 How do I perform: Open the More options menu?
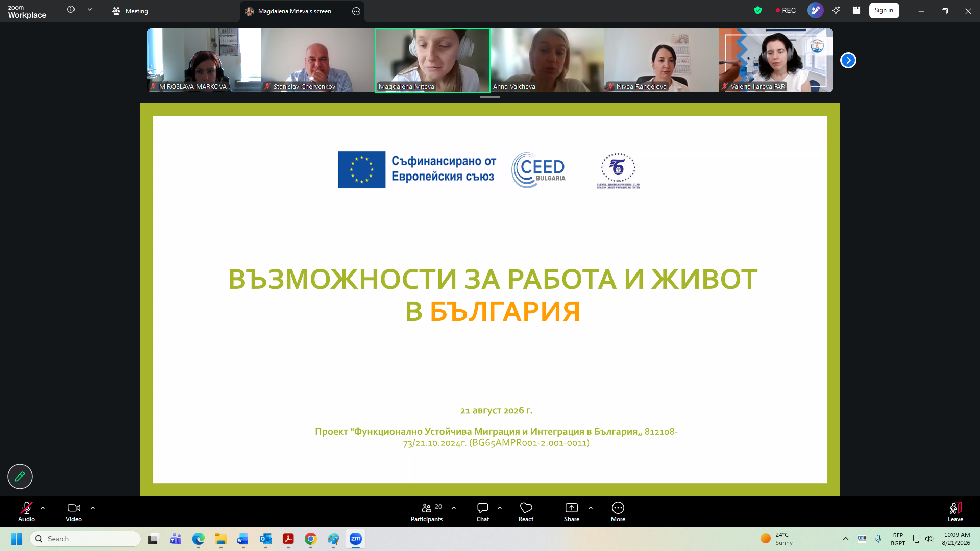point(618,512)
